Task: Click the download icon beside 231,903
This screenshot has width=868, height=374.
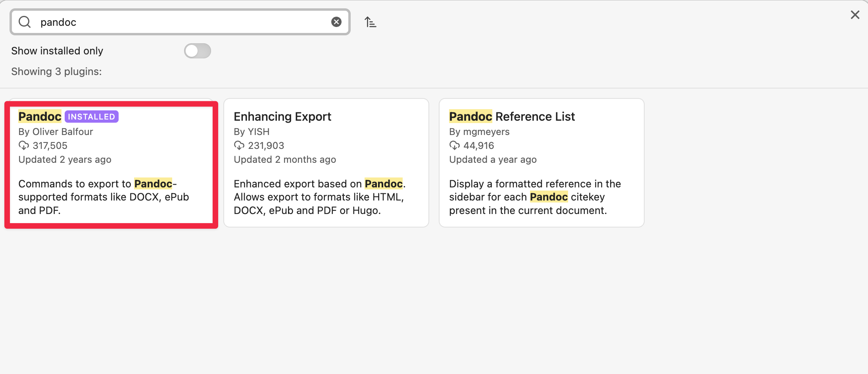Action: pyautogui.click(x=239, y=146)
